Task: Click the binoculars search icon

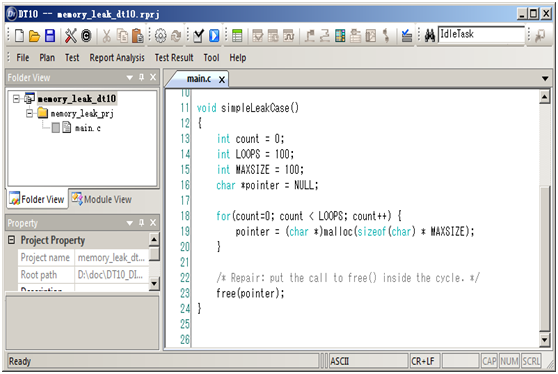Action: (430, 35)
